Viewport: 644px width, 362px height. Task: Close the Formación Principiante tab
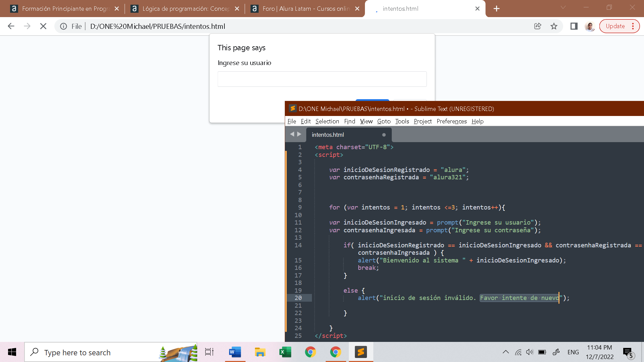pos(117,9)
